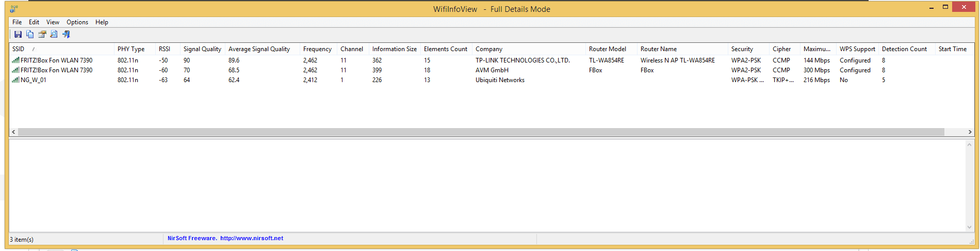The image size is (980, 251).
Task: Click the Copy Selected Items toolbar icon
Action: (30, 34)
